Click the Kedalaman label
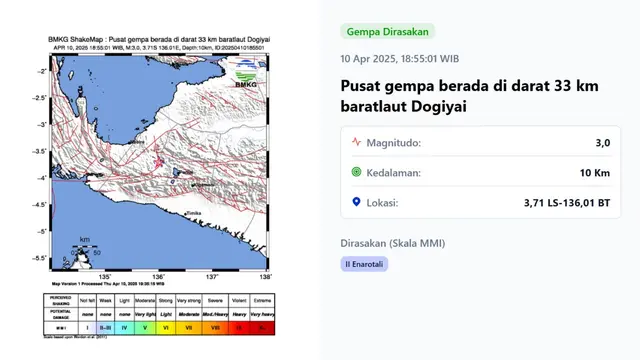Image resolution: width=640 pixels, height=360 pixels. click(x=393, y=173)
